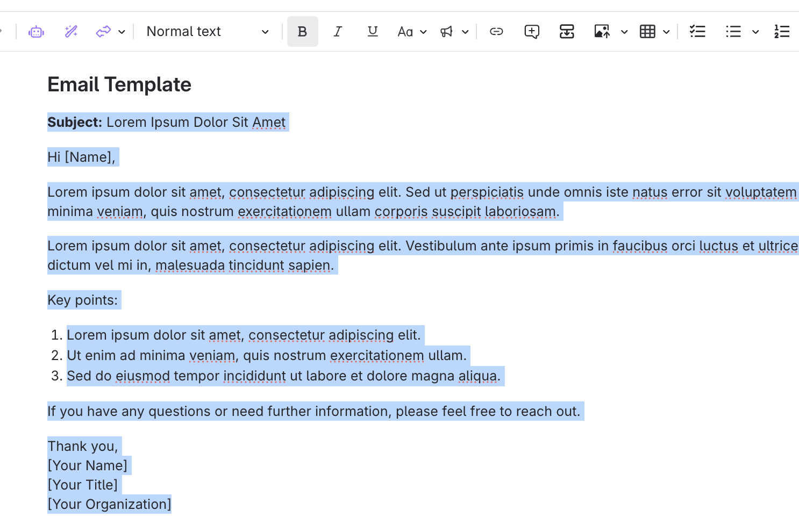Click the purple convert arrows icon
Screen dimensions: 799x532
tap(103, 32)
